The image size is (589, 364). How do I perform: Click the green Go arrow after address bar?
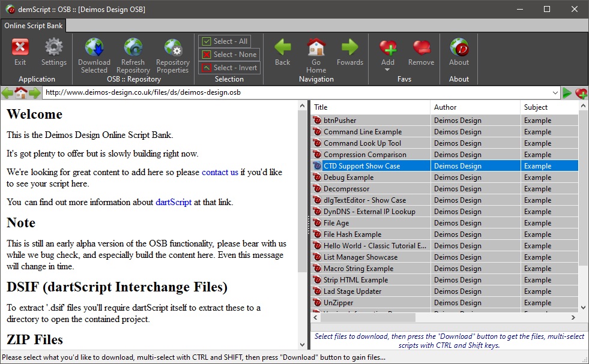[x=567, y=93]
